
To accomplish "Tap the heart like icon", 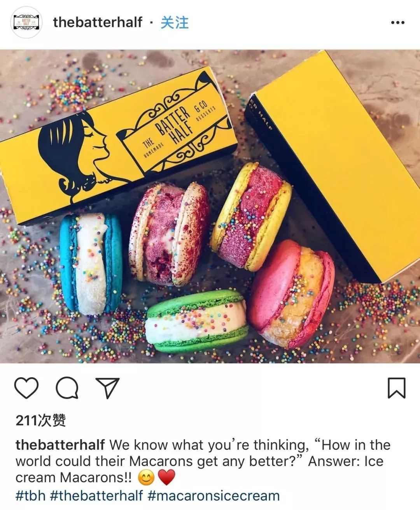I will [26, 388].
